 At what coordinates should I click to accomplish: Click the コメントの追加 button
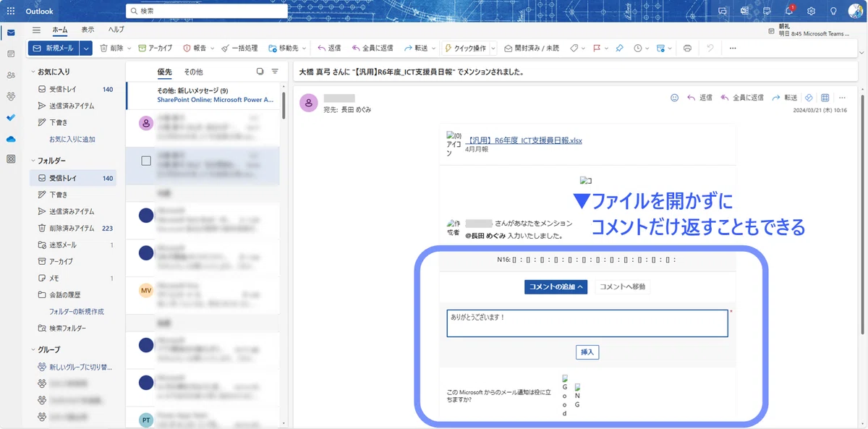point(557,286)
